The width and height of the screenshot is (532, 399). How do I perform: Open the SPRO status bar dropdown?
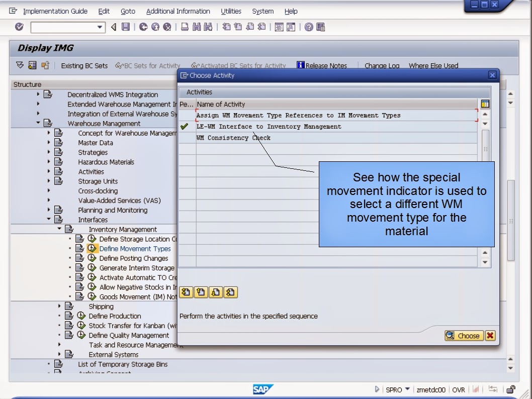[407, 389]
